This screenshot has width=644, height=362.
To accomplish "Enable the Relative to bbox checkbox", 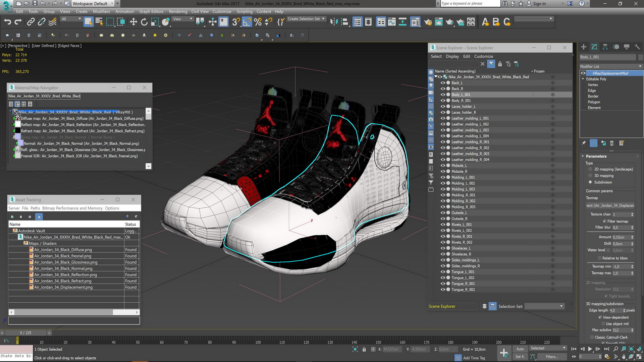I will (600, 258).
